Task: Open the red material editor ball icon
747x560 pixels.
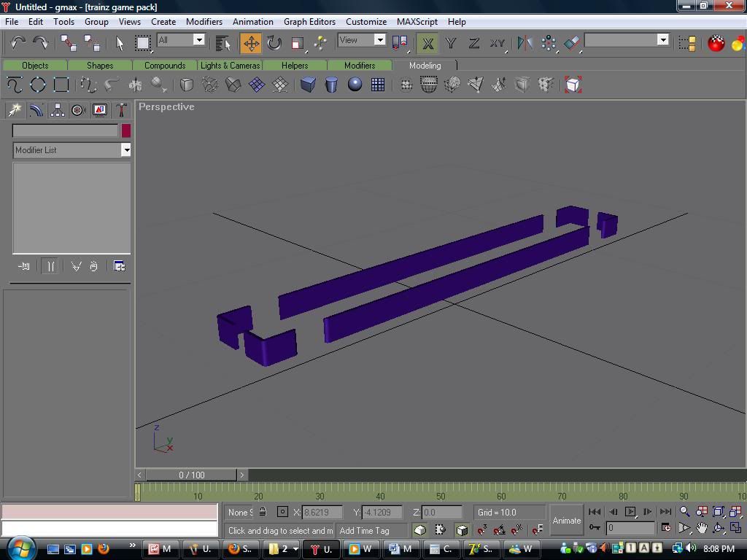Action: pos(716,43)
